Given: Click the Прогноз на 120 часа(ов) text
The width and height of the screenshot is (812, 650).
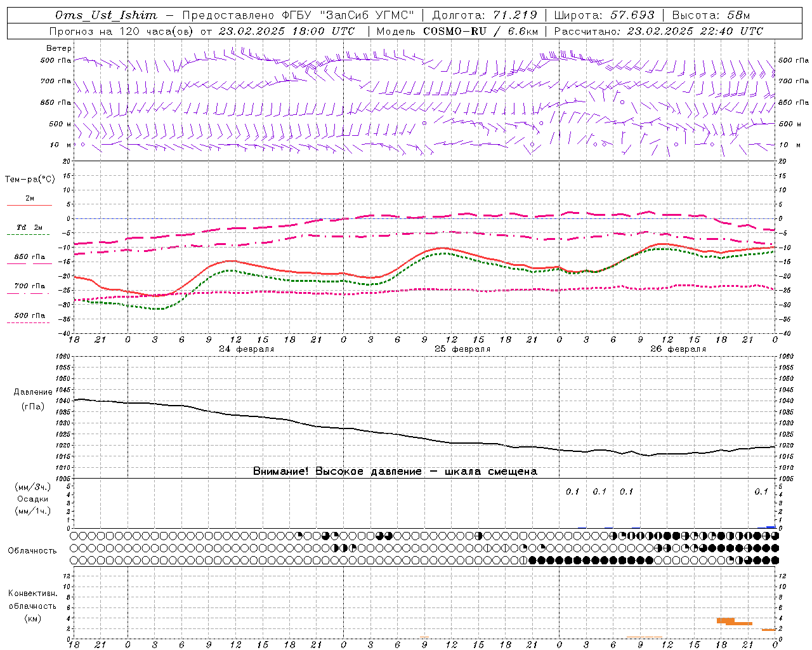Looking at the screenshot, I should (122, 31).
